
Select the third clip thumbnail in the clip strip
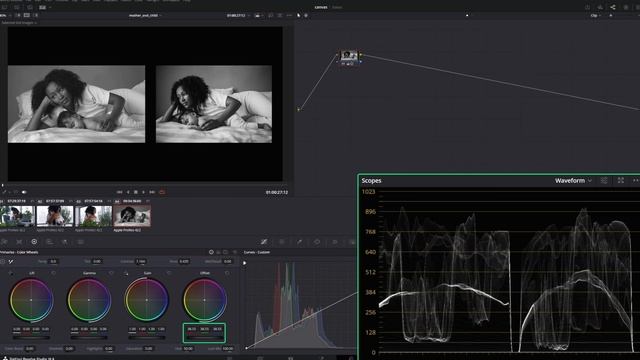(93, 216)
